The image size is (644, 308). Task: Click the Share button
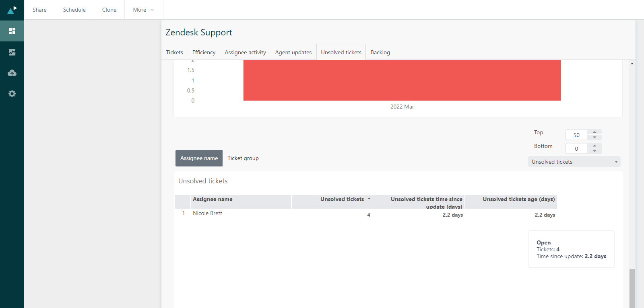tap(39, 10)
